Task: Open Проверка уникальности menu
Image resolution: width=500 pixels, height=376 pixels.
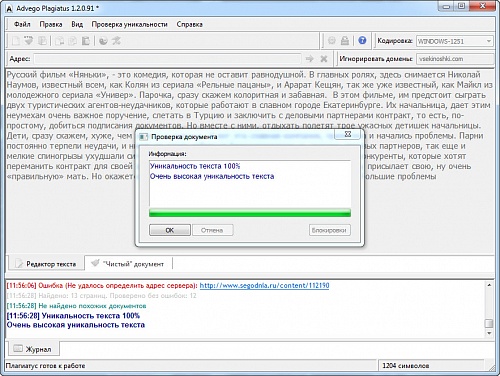Action: (x=129, y=24)
